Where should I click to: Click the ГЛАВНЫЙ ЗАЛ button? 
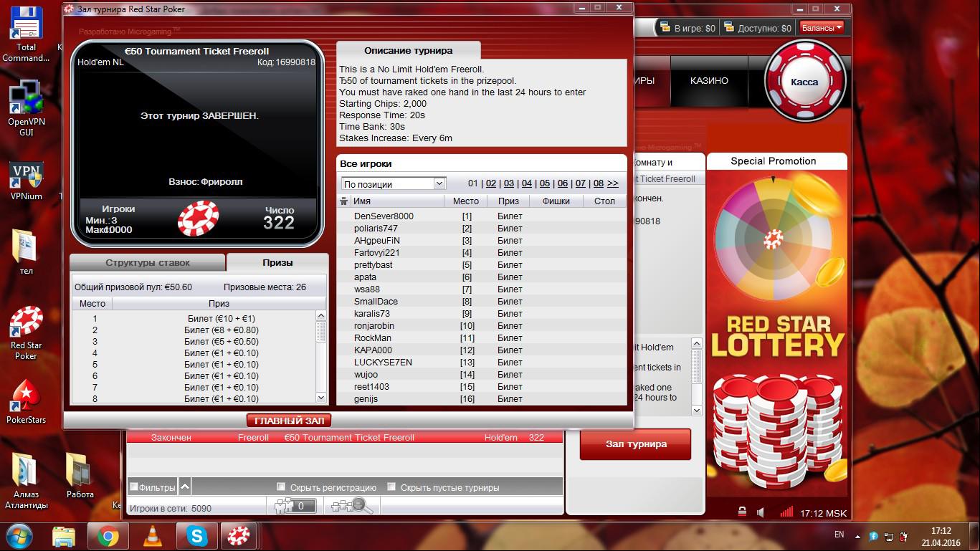[x=290, y=421]
